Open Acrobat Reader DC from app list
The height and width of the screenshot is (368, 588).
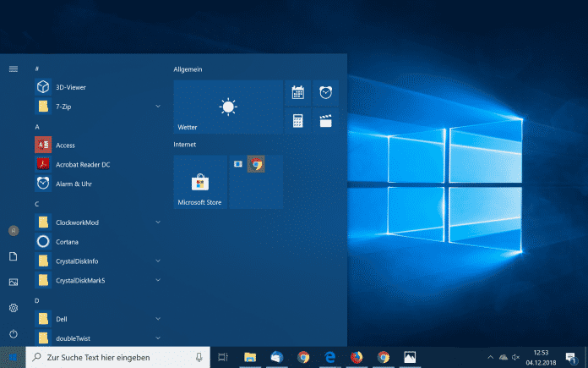[x=82, y=164]
